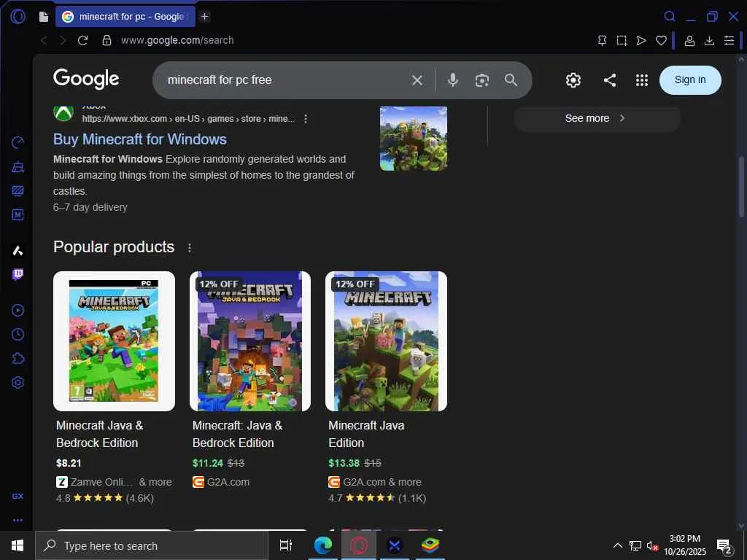Go to Google home via logo
The width and height of the screenshot is (747, 560).
coord(86,79)
